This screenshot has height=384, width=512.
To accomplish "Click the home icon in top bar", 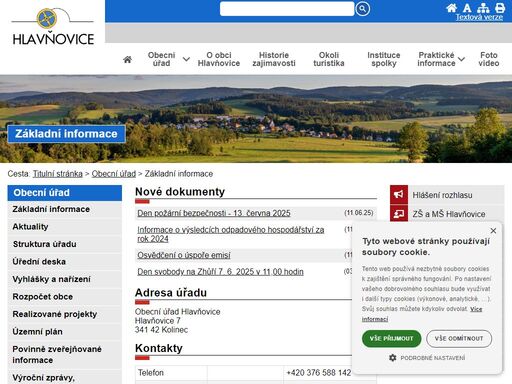I will pyautogui.click(x=452, y=8).
